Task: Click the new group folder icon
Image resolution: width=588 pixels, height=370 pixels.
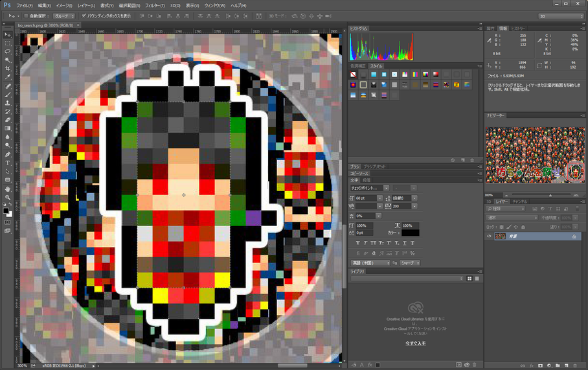Action: 558,365
